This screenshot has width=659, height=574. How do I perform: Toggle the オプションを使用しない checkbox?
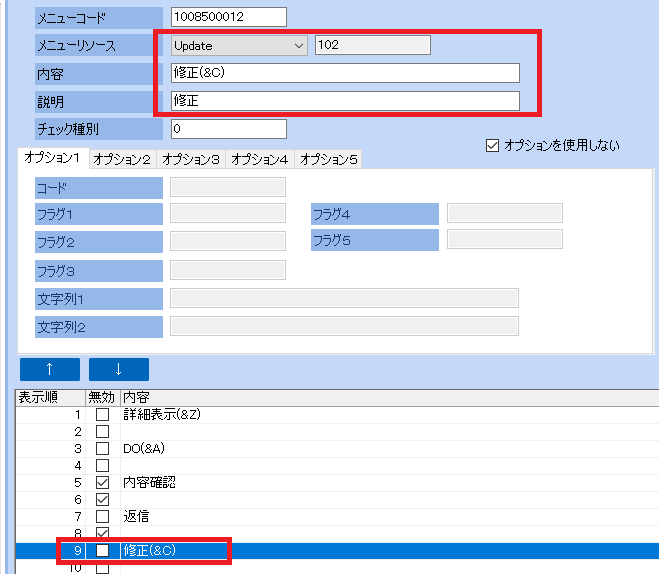click(492, 146)
